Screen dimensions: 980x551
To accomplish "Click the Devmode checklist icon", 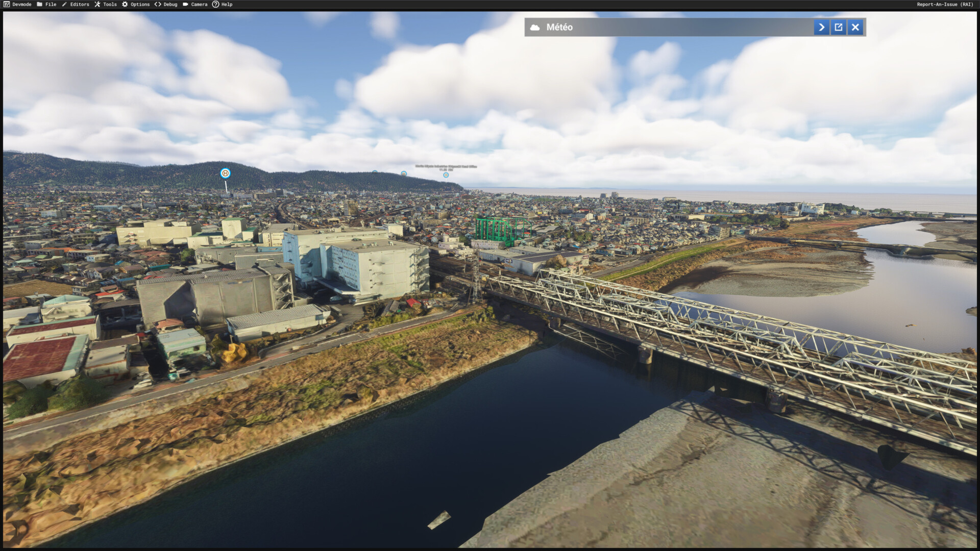I will 6,4.
